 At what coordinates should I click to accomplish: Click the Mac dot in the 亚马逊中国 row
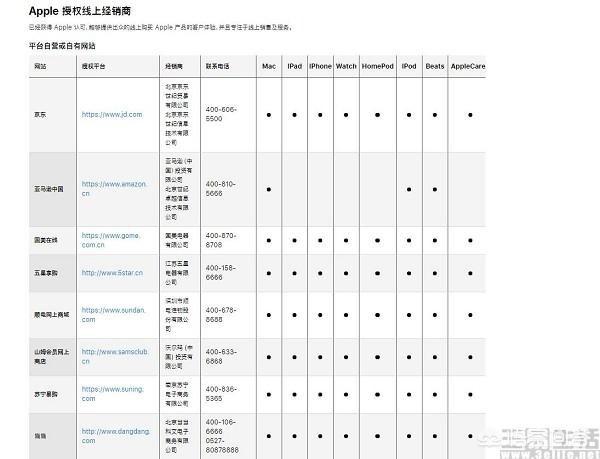tap(269, 189)
